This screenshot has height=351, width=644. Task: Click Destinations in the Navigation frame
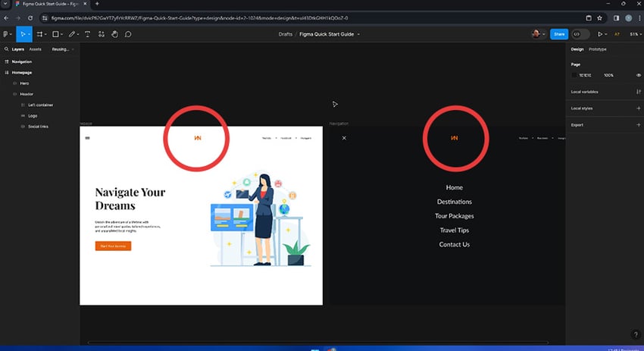pyautogui.click(x=455, y=202)
